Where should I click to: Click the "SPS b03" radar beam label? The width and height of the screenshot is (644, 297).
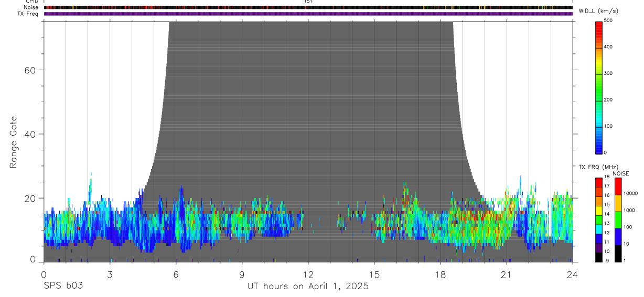[63, 286]
